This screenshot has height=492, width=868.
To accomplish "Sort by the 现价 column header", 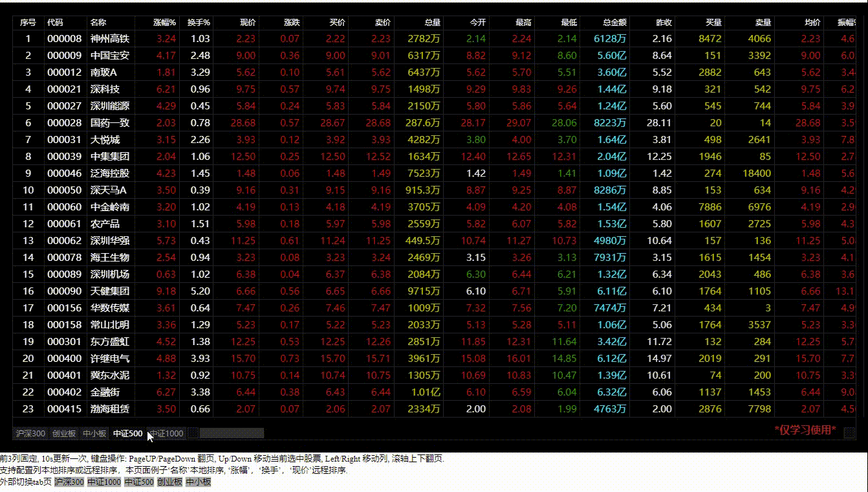I will pos(248,23).
